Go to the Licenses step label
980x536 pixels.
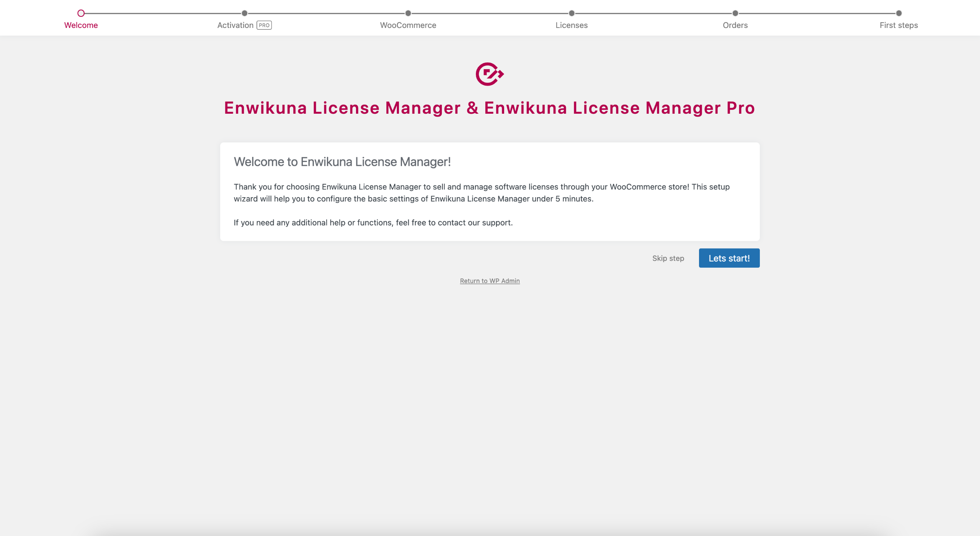(572, 25)
